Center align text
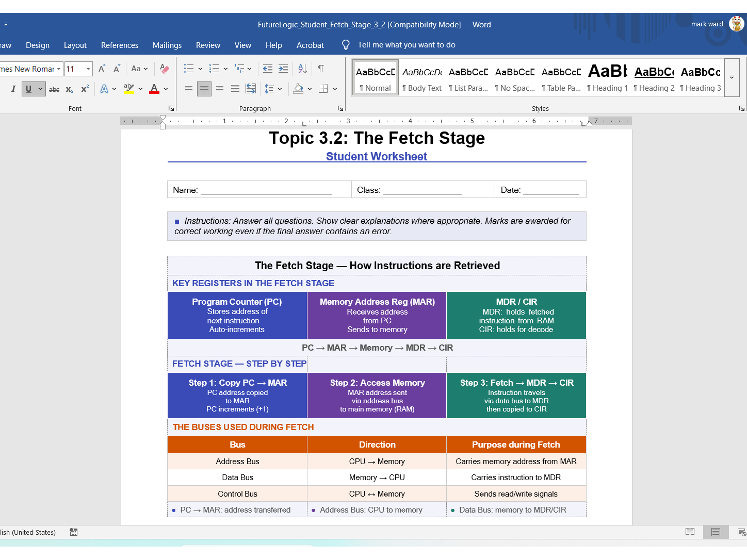 pos(204,89)
